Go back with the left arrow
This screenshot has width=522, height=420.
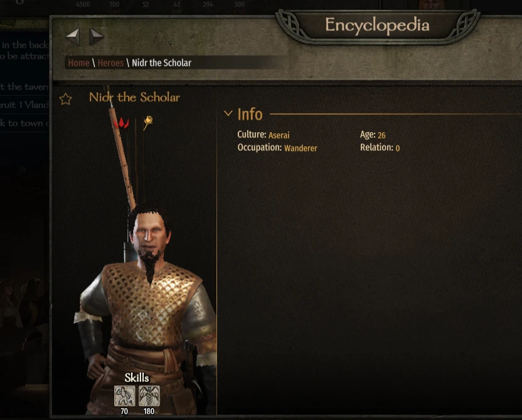pos(73,36)
